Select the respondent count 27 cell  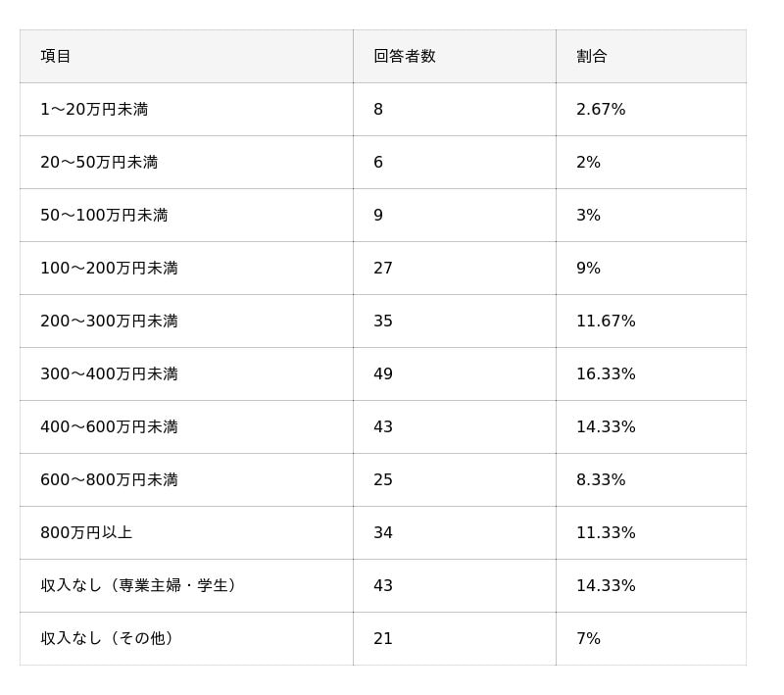tap(383, 268)
